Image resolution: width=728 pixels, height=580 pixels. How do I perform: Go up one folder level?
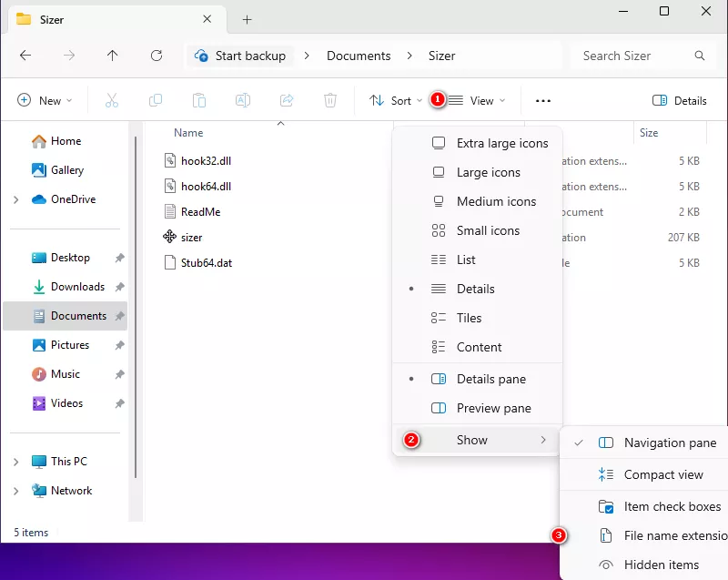pyautogui.click(x=112, y=56)
